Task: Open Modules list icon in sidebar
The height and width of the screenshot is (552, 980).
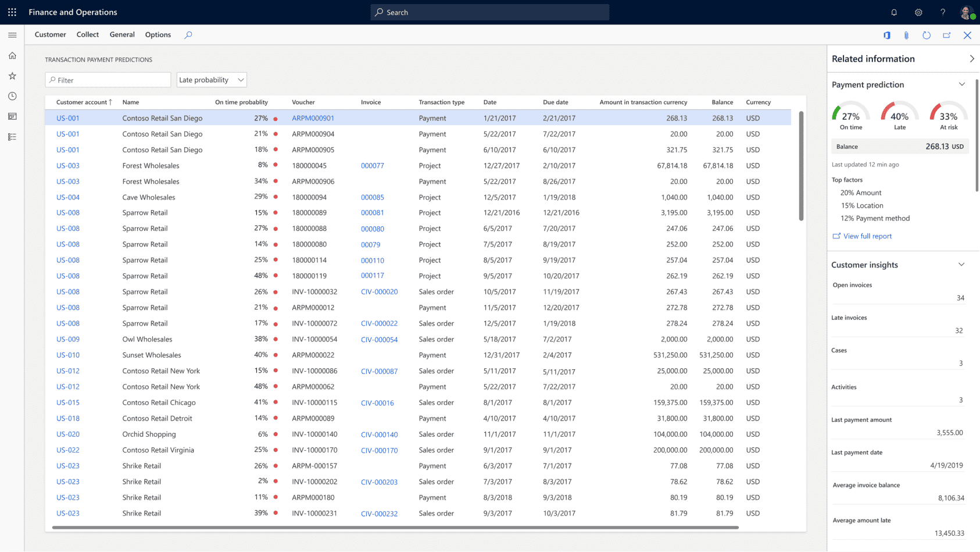Action: 12,137
